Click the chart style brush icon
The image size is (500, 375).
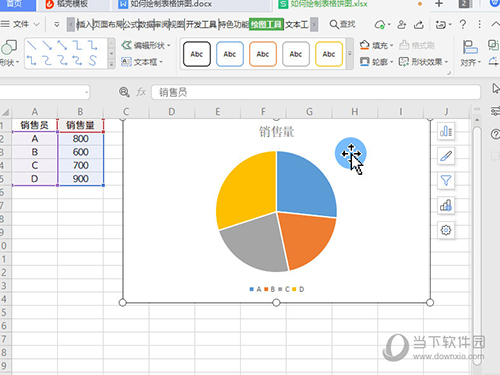coord(446,156)
